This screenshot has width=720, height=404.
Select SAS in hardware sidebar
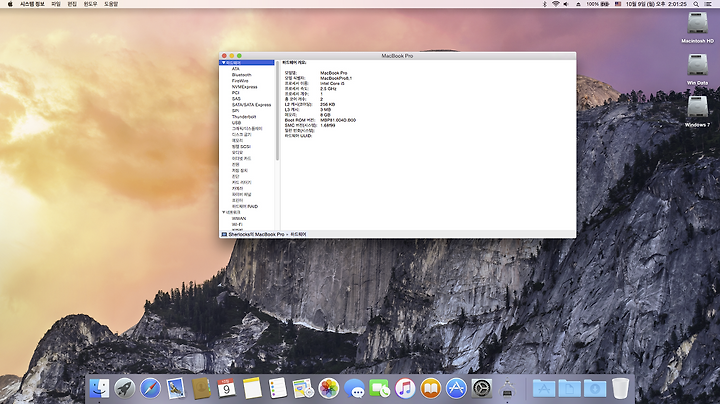click(236, 99)
